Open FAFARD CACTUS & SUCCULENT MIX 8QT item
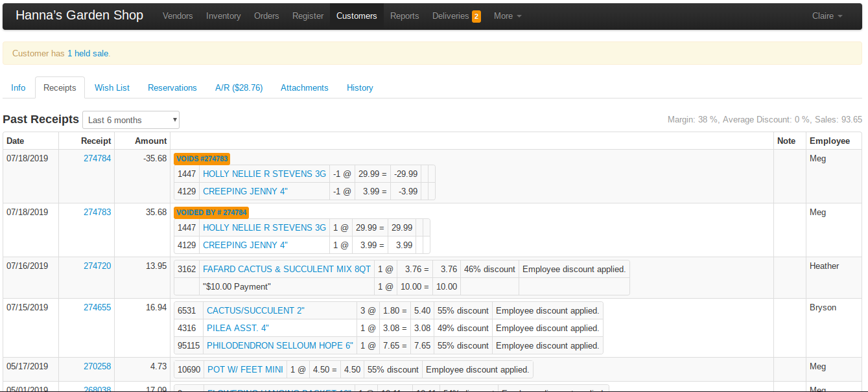This screenshot has height=392, width=868. click(287, 269)
